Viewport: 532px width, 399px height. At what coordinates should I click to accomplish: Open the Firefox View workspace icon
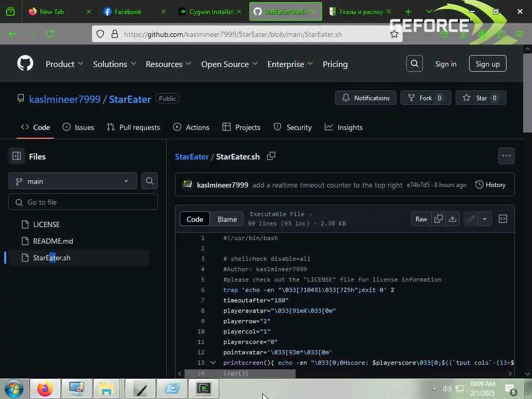coord(10,11)
